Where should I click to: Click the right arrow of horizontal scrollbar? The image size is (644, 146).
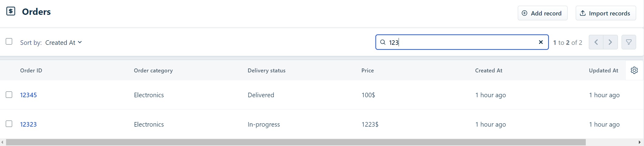(x=639, y=142)
